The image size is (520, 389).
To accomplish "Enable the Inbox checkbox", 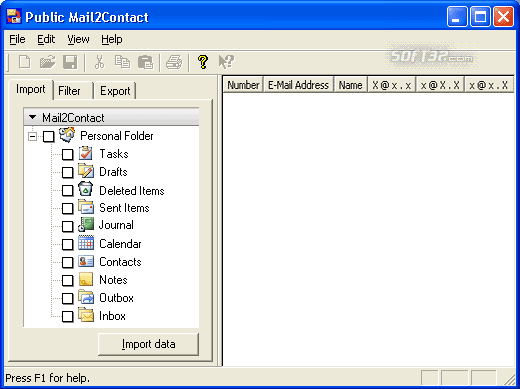I will (x=68, y=316).
